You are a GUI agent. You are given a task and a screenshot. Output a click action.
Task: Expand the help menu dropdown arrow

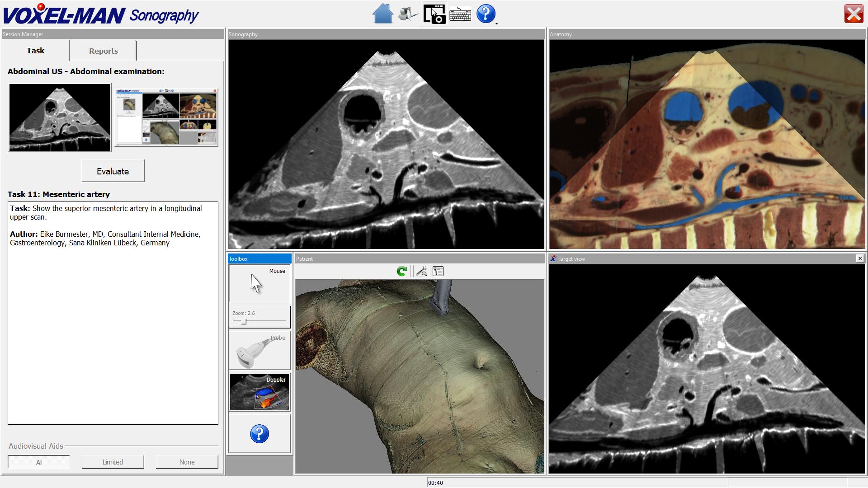pos(496,23)
